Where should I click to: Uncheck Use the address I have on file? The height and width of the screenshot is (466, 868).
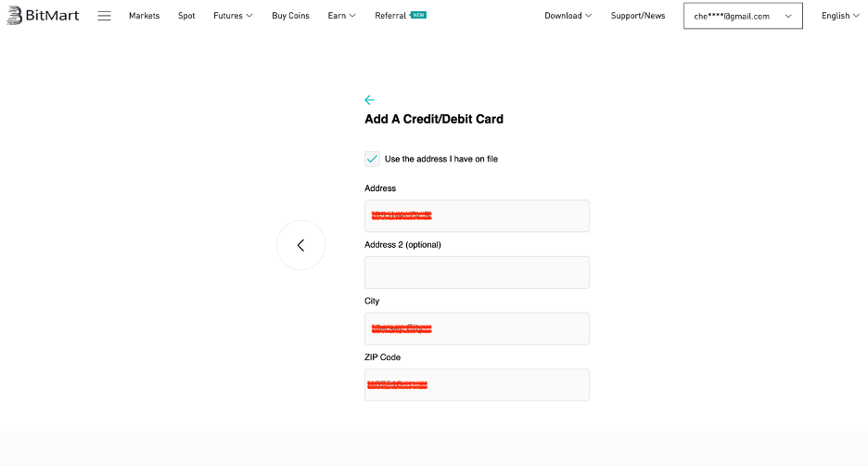click(372, 159)
